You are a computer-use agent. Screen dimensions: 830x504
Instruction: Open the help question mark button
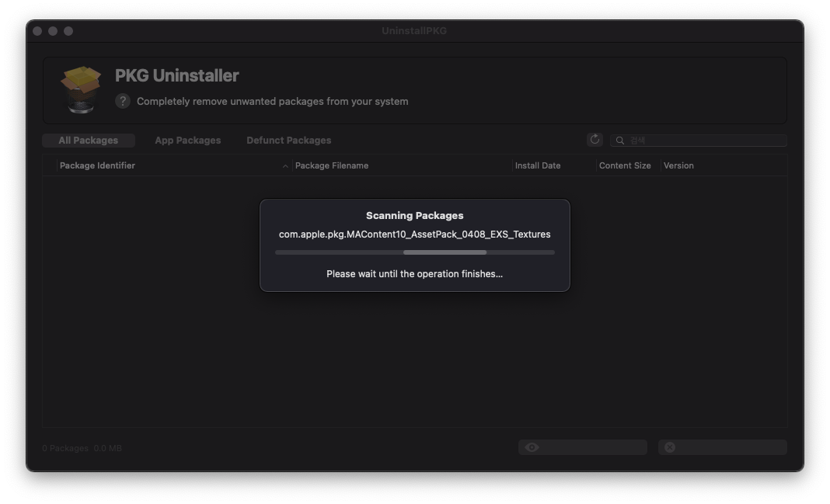pyautogui.click(x=123, y=101)
